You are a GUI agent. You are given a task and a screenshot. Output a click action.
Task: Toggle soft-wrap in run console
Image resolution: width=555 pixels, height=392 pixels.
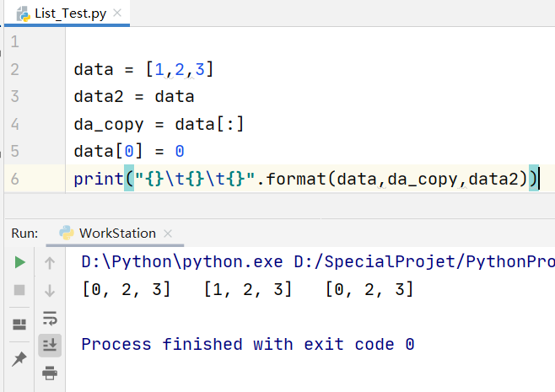(x=50, y=318)
